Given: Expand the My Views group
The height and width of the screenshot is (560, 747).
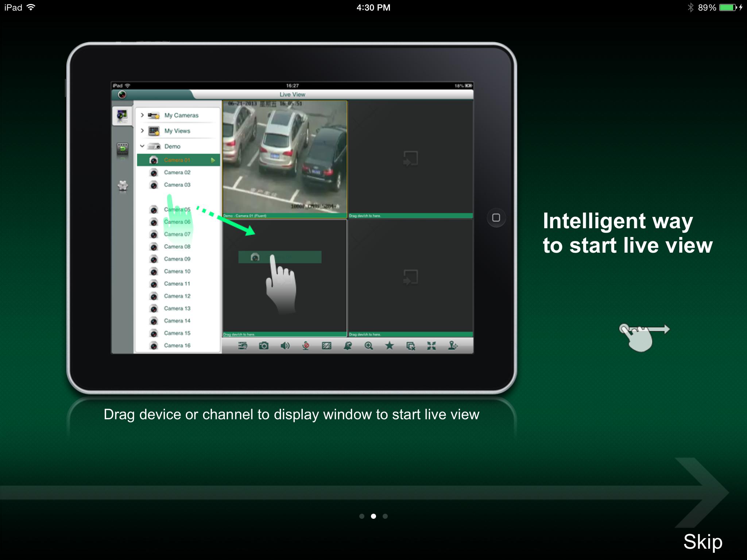Looking at the screenshot, I should (x=142, y=131).
